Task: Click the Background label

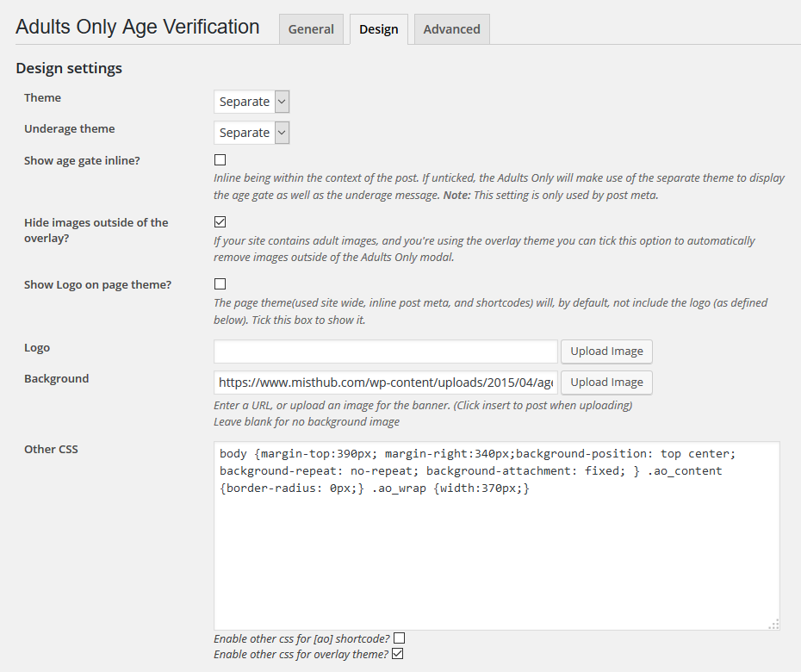Action: pos(56,379)
